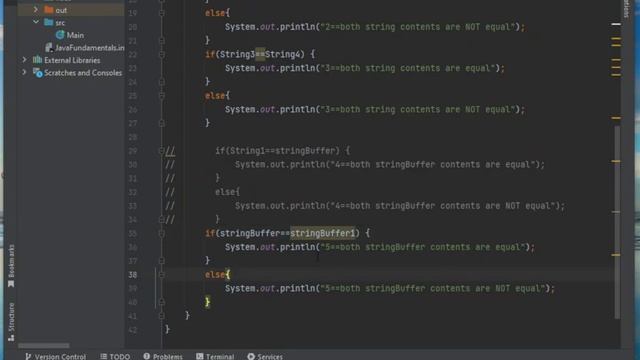This screenshot has height=360, width=640.
Task: Click commented String1==stringBuffer condition
Action: click(x=282, y=151)
